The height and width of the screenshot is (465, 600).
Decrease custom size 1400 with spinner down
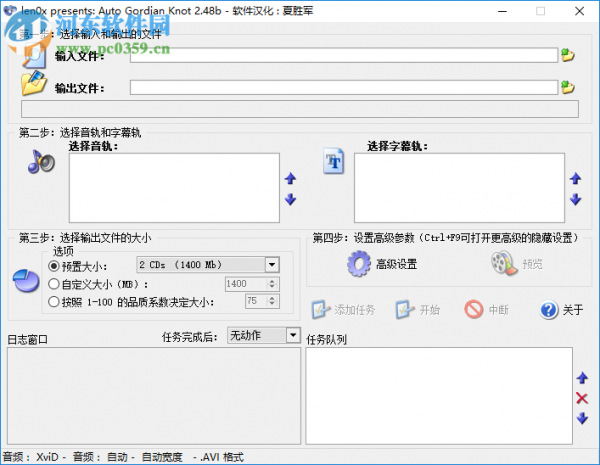(272, 287)
